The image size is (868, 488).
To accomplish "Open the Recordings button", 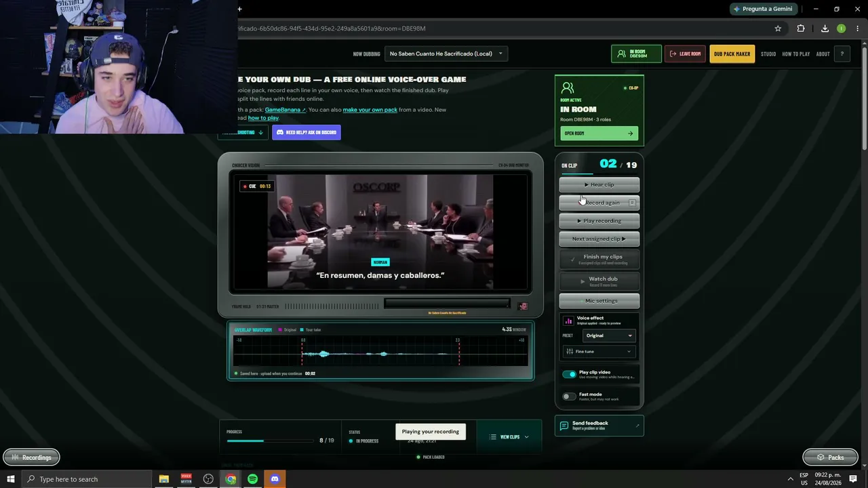I will pyautogui.click(x=31, y=457).
